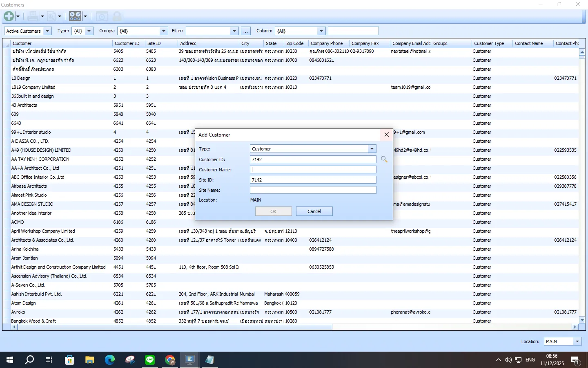Screen dimensions: 588x368
Task: Click the City column header
Action: click(251, 43)
